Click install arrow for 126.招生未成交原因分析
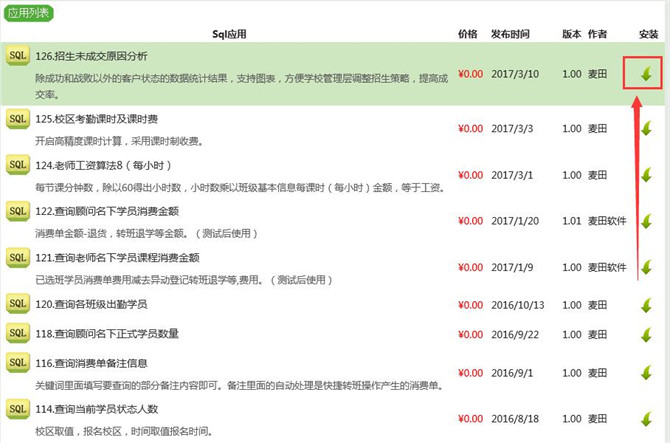The height and width of the screenshot is (443, 670). (x=646, y=74)
